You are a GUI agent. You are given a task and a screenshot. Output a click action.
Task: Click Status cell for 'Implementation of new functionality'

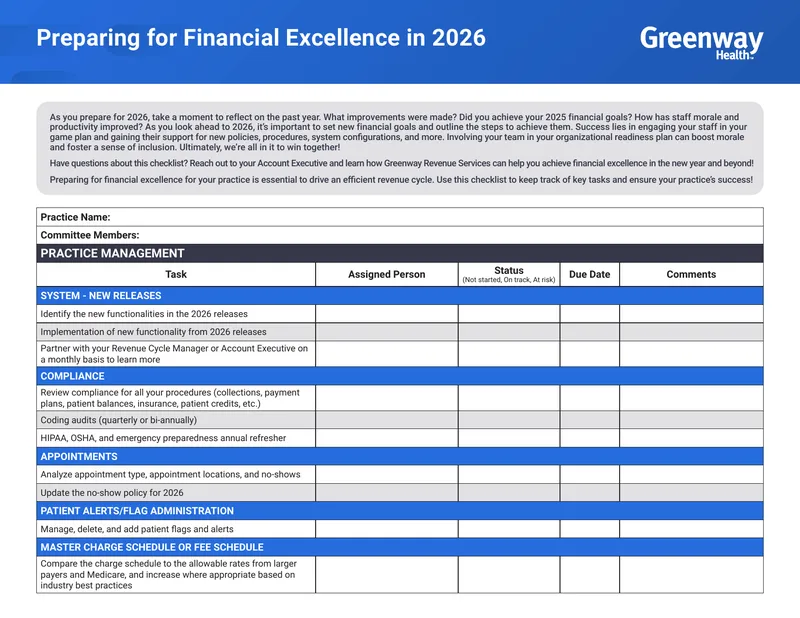[x=509, y=332]
